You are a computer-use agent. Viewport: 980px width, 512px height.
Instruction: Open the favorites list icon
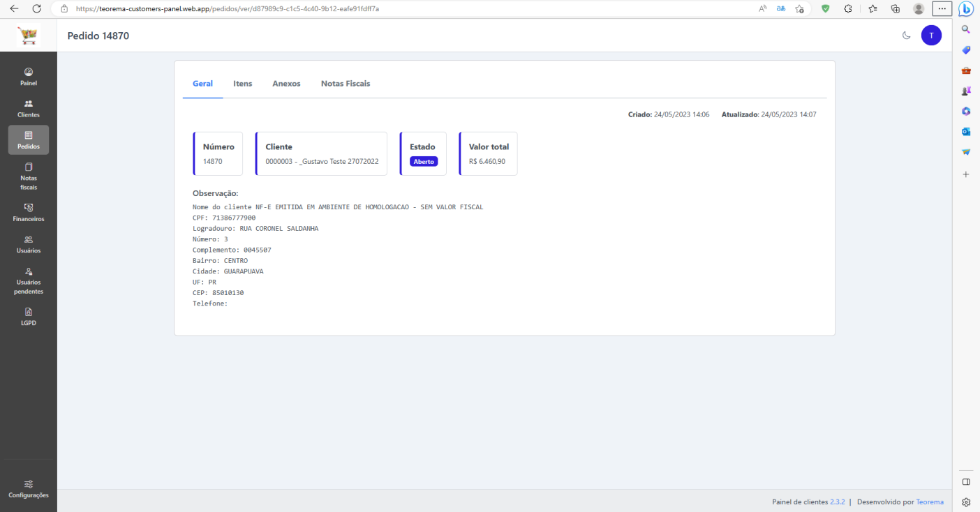(x=873, y=9)
